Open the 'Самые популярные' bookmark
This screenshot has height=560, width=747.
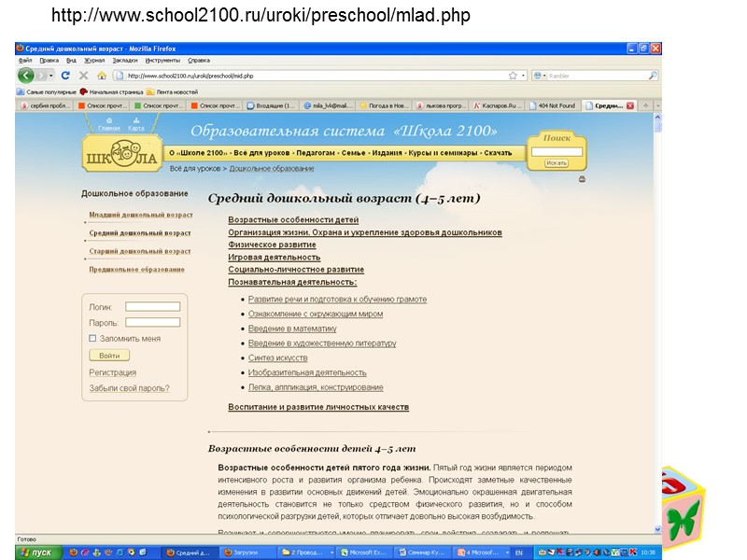47,91
